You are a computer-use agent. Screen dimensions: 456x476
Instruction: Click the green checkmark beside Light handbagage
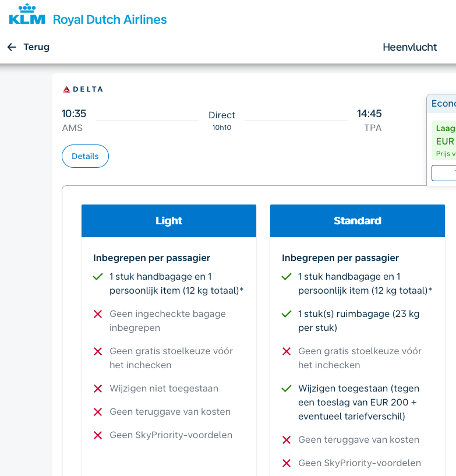point(98,277)
